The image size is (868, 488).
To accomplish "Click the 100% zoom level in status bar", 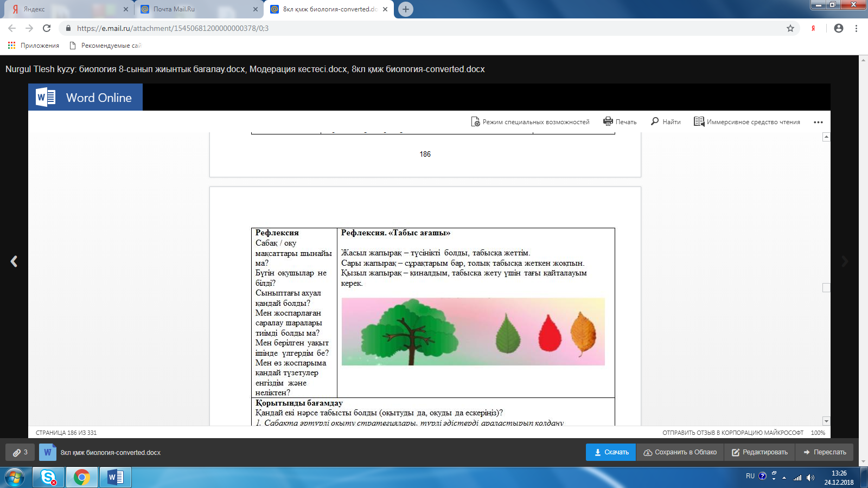I will [818, 433].
